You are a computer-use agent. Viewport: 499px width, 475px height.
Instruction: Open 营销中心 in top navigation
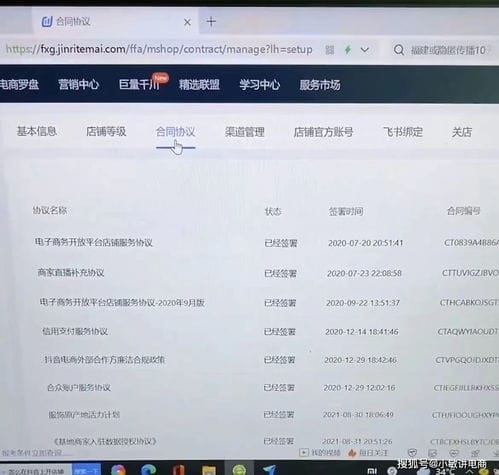(78, 85)
